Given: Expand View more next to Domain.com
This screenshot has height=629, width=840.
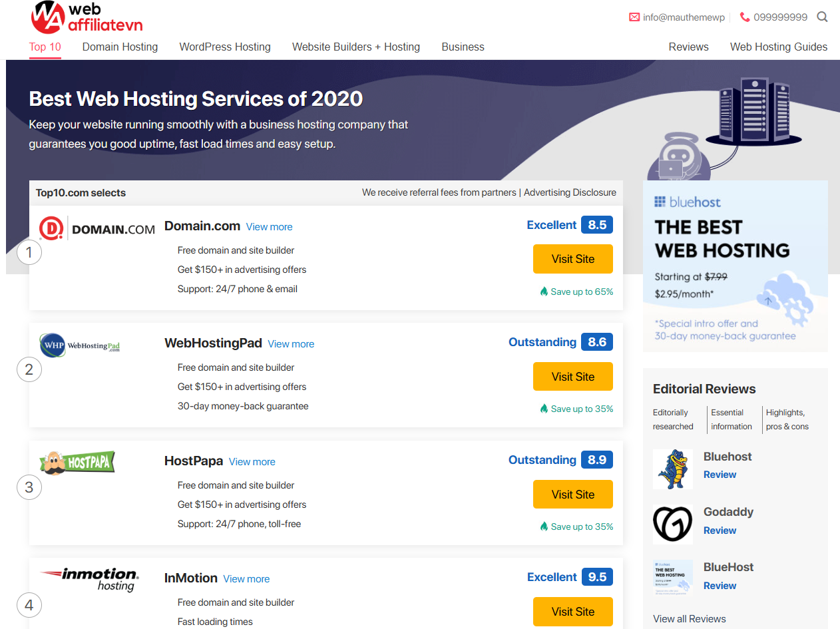Looking at the screenshot, I should 269,227.
